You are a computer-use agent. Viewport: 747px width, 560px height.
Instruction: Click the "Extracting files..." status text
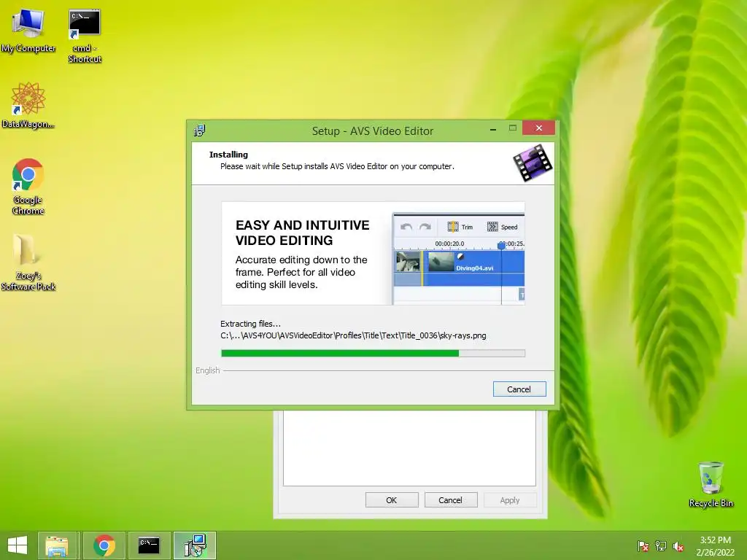[x=251, y=324]
